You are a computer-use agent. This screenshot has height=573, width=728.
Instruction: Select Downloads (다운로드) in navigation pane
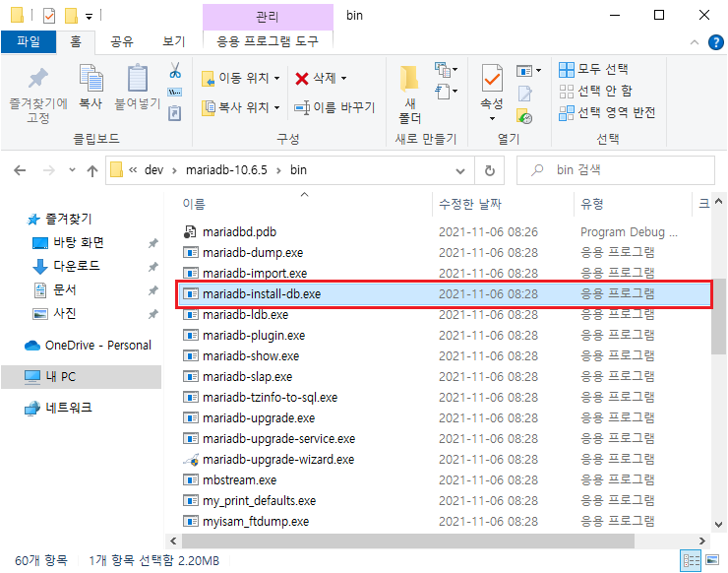pyautogui.click(x=76, y=266)
